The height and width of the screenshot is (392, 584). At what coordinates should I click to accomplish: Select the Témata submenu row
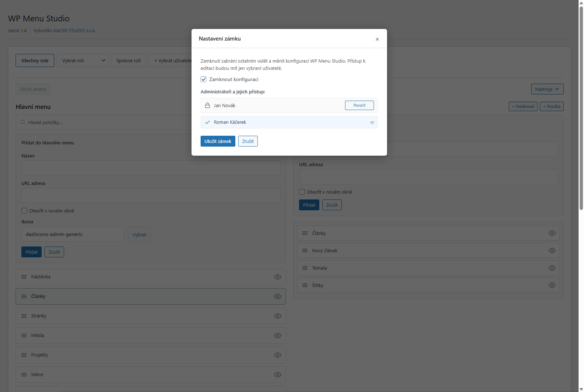pyautogui.click(x=429, y=268)
